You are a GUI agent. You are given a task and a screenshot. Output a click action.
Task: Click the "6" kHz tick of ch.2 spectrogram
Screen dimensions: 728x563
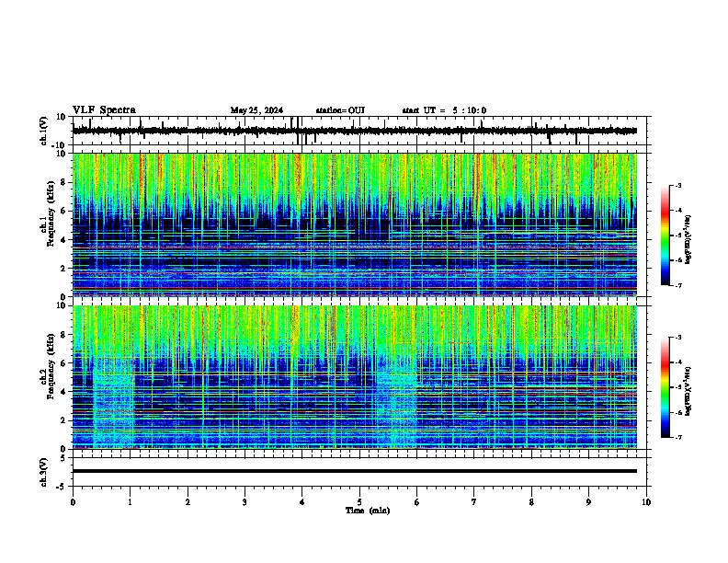click(63, 363)
